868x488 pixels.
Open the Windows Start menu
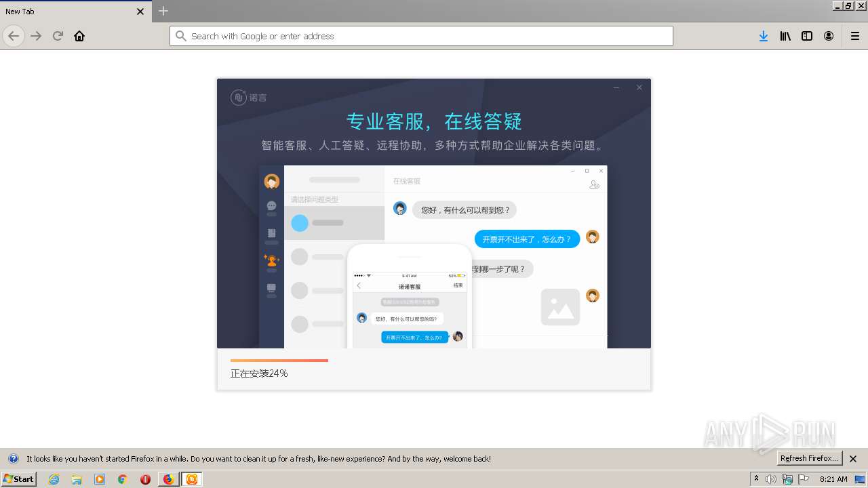click(18, 479)
